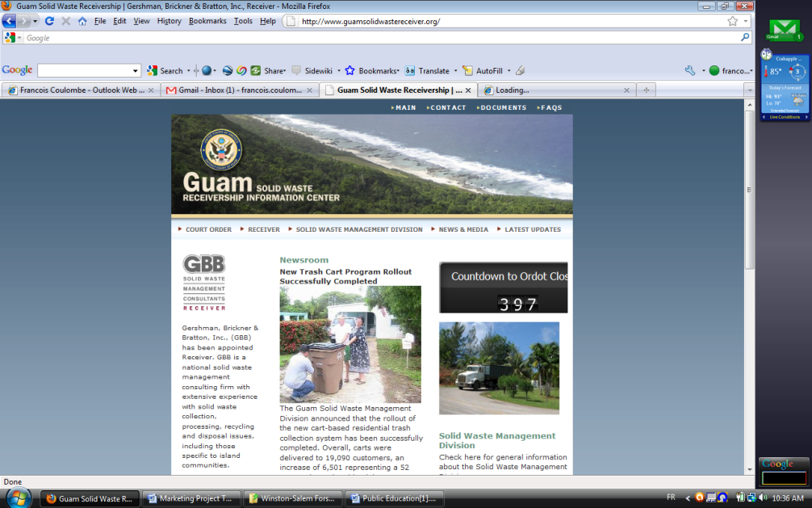Viewport: 812px width, 508px height.
Task: Open the DOCUMENTS link in top navigation
Action: pos(502,108)
